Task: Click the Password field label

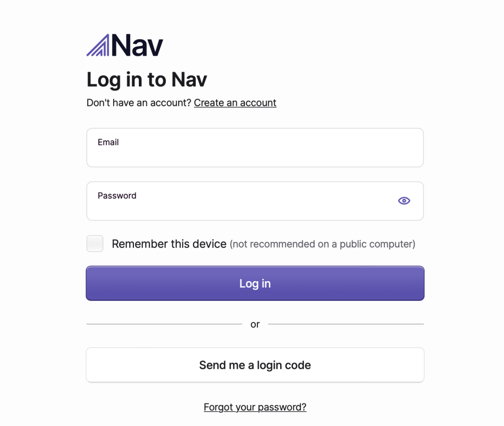Action: (x=117, y=196)
